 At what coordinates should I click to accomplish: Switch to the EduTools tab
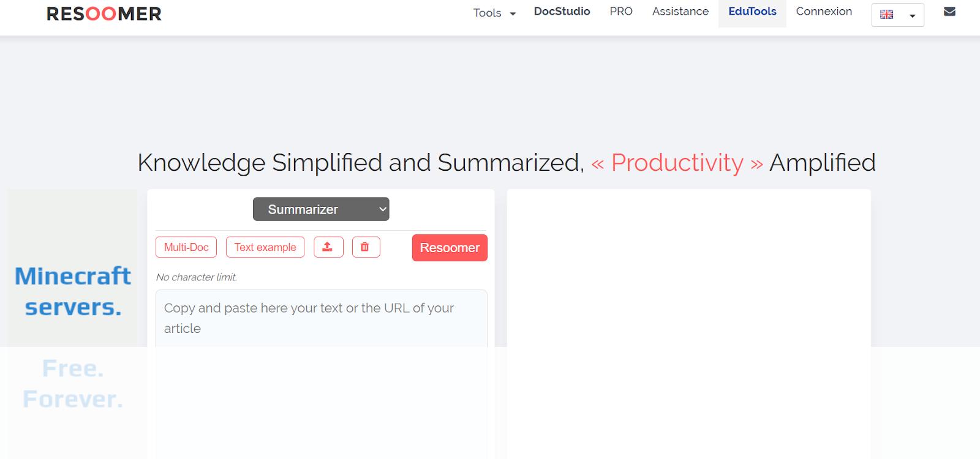pyautogui.click(x=752, y=12)
